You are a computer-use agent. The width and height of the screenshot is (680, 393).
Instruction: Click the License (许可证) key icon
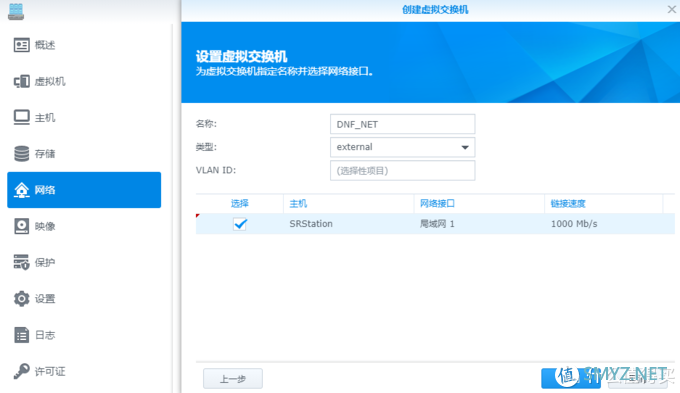(x=21, y=371)
